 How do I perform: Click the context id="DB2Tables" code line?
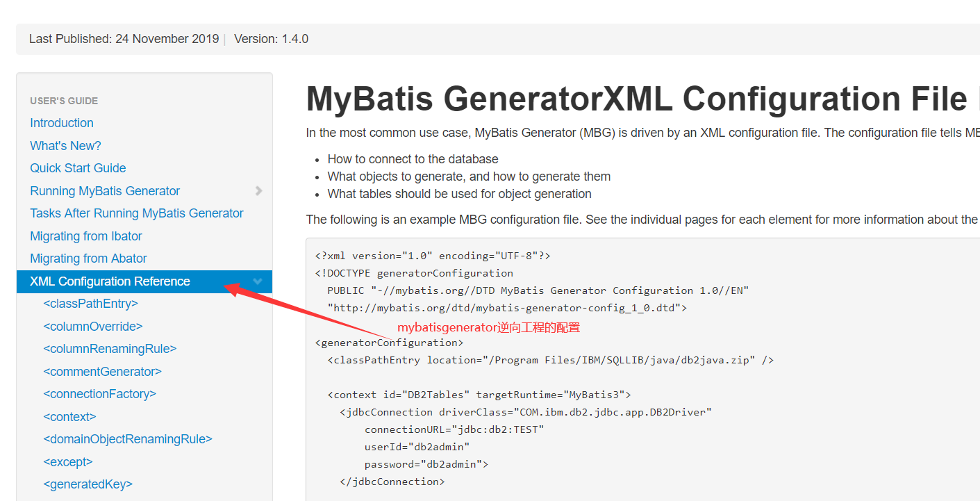coord(479,395)
